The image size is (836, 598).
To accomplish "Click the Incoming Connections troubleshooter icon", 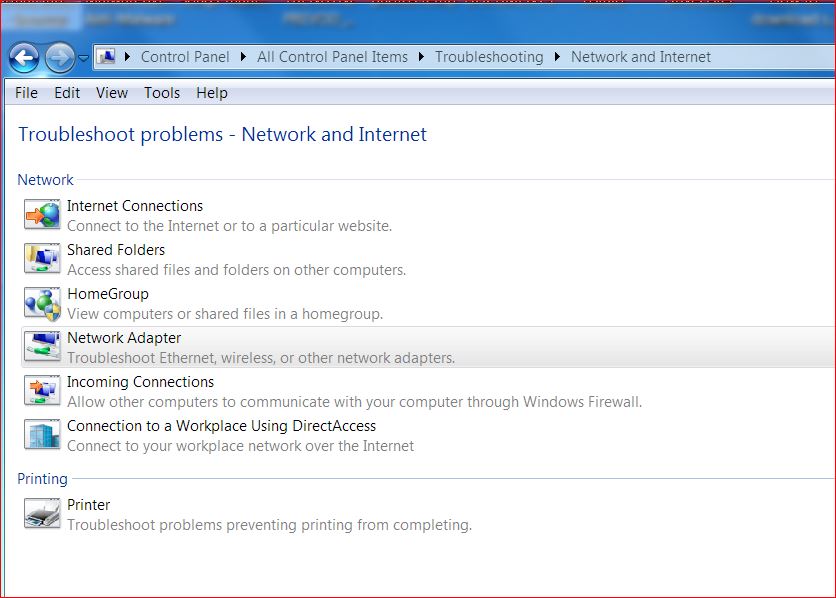I will click(42, 390).
